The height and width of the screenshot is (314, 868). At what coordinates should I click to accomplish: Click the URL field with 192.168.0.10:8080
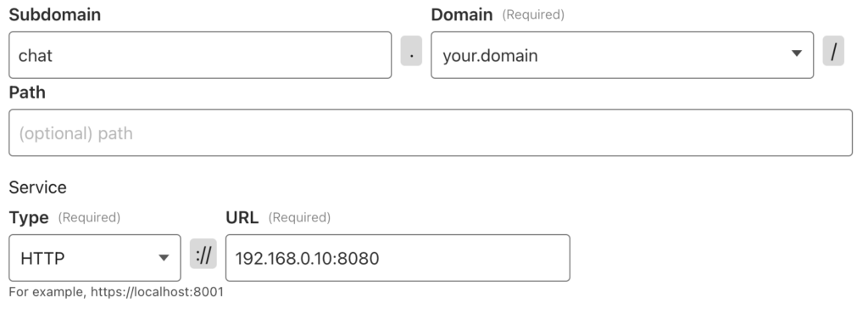398,257
